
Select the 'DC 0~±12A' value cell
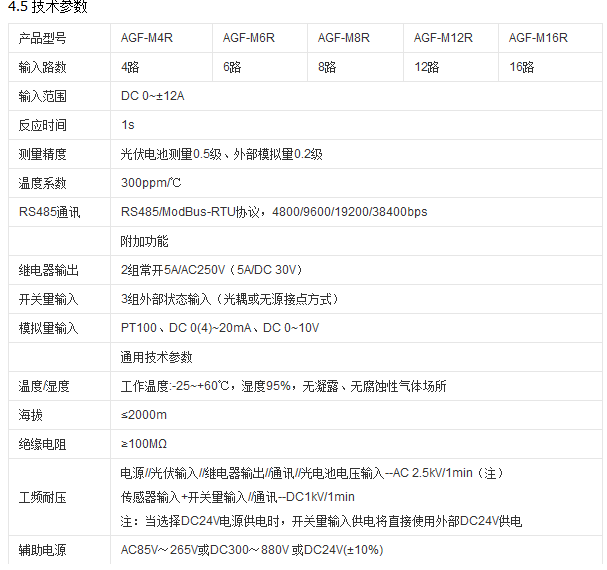pos(153,96)
